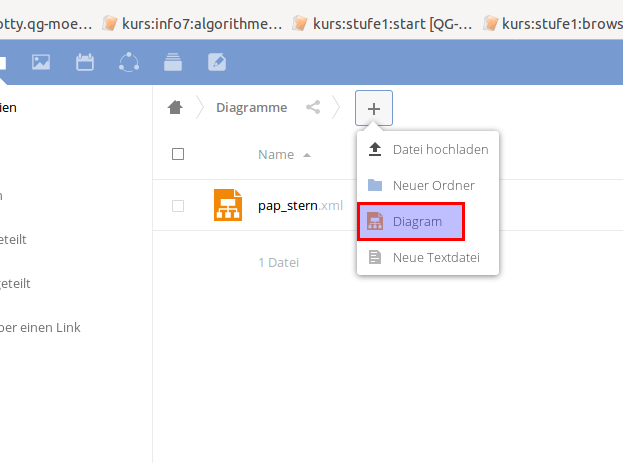Open the Photos gallery app icon

pos(41,62)
